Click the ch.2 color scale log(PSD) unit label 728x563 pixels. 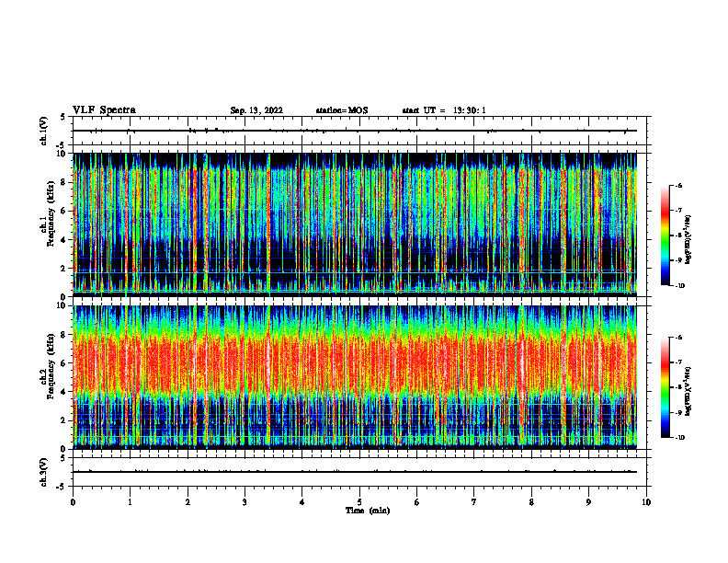(689, 392)
